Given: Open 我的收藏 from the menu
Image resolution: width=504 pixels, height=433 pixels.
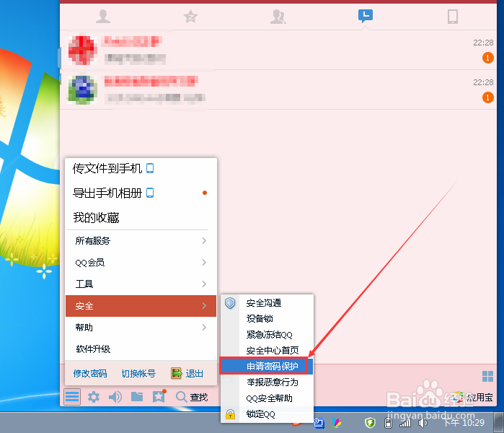Looking at the screenshot, I should [x=141, y=218].
